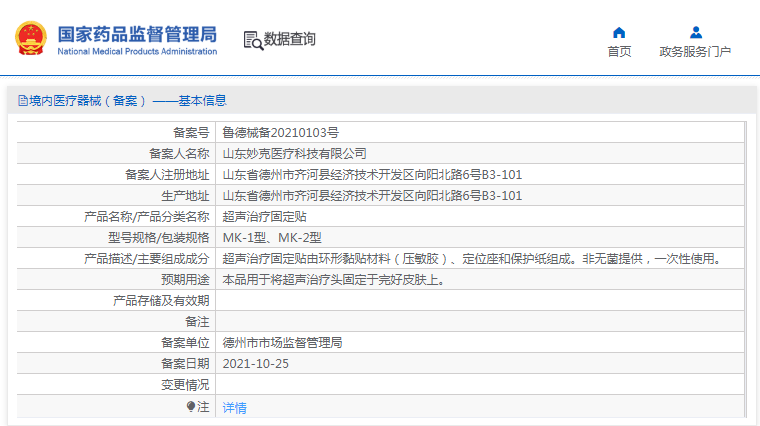Viewport: 760px width, 426px height.
Task: Click the 政务服务门户 text link
Action: pyautogui.click(x=695, y=51)
